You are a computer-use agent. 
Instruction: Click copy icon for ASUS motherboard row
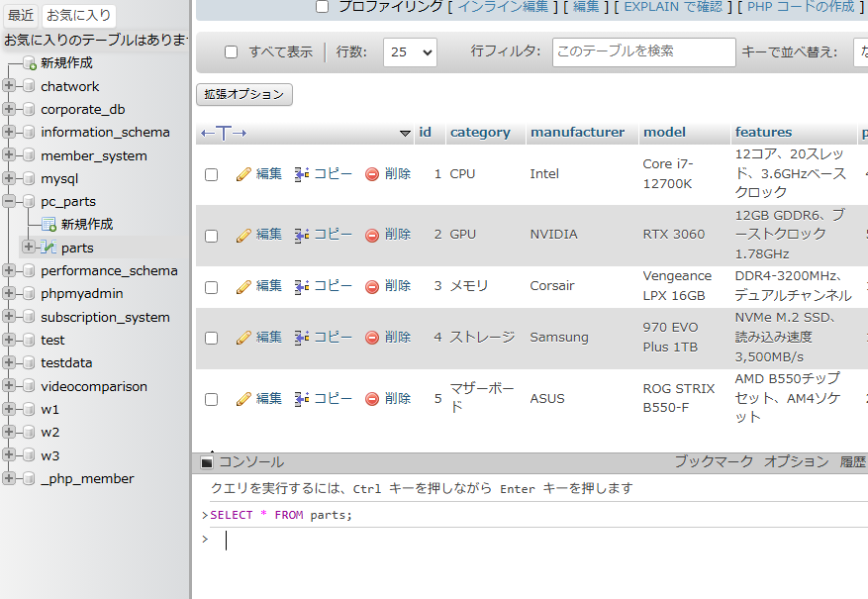302,399
